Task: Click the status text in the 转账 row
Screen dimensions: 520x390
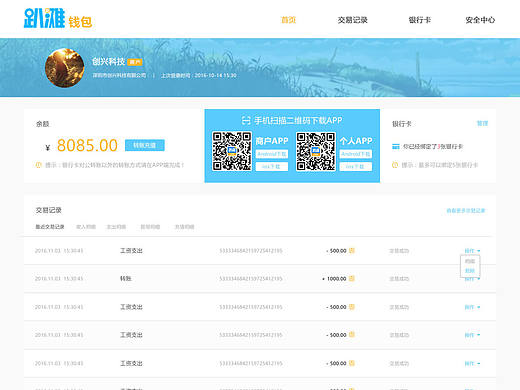Action: 399,279
